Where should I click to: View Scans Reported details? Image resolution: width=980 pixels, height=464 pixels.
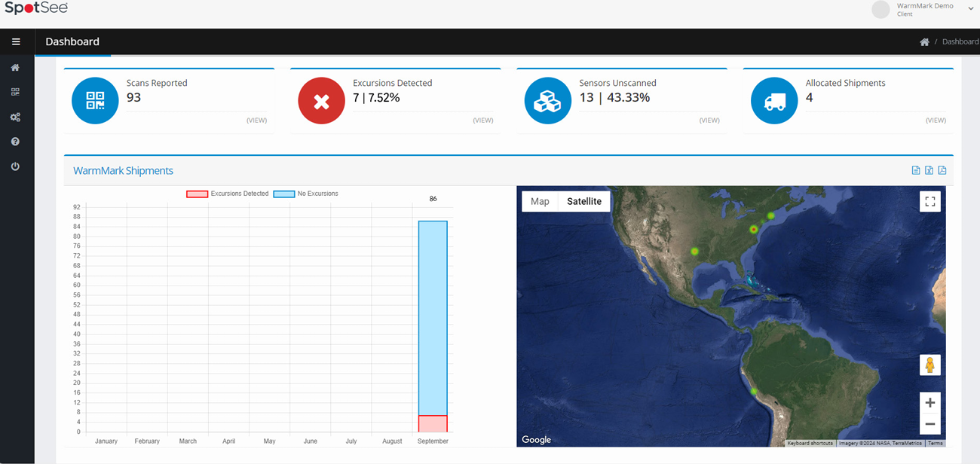[256, 121]
